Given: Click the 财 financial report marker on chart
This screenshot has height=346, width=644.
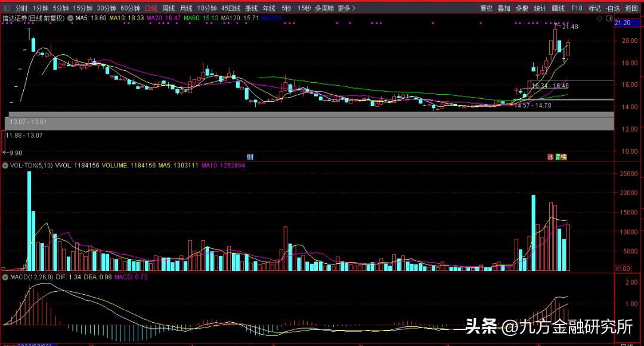Looking at the screenshot, I should click(x=251, y=157).
